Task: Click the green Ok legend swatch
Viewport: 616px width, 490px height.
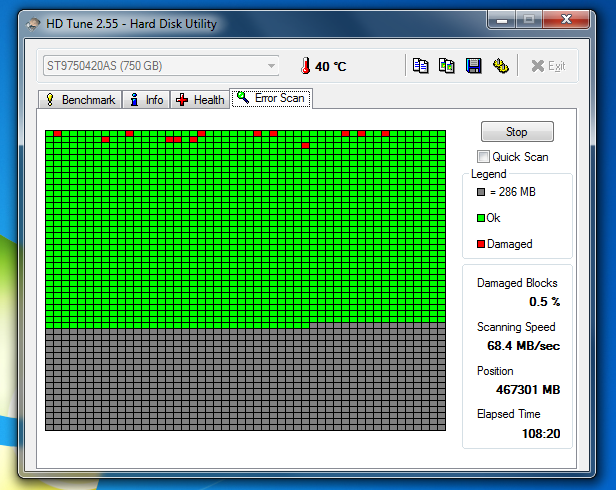Action: (481, 218)
